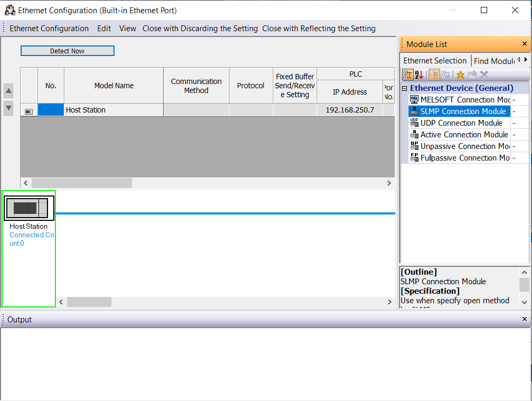Click the Host Station model name cell
The width and height of the screenshot is (532, 401).
pyautogui.click(x=113, y=110)
